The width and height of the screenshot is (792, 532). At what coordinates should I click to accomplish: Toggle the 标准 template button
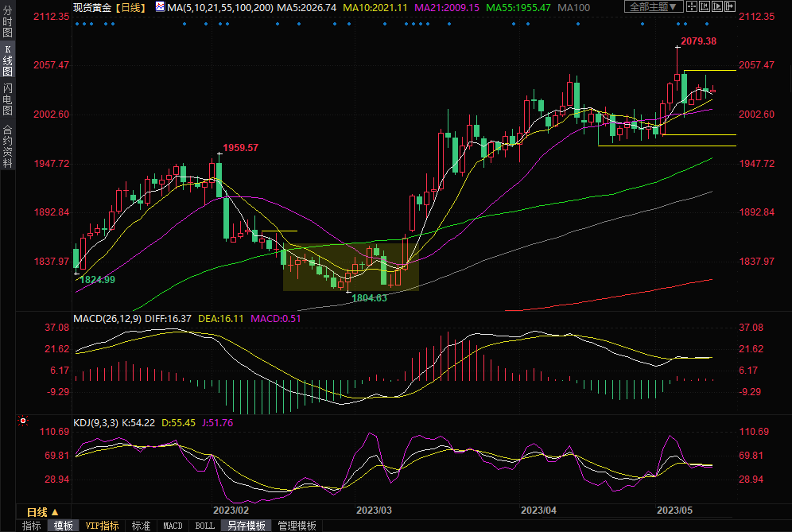pos(141,526)
